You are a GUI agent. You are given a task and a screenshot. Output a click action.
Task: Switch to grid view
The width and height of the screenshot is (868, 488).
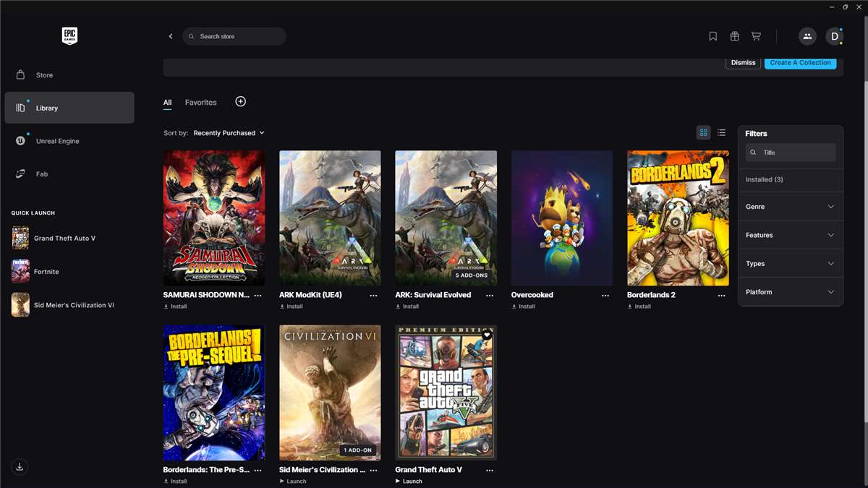tap(703, 132)
